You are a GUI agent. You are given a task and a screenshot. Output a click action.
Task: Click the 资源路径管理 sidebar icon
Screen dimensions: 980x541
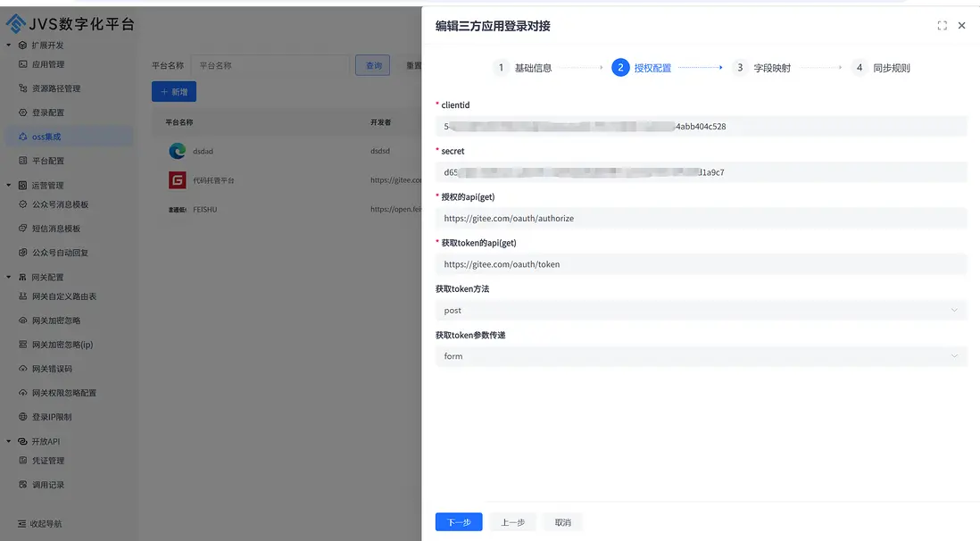(x=23, y=88)
